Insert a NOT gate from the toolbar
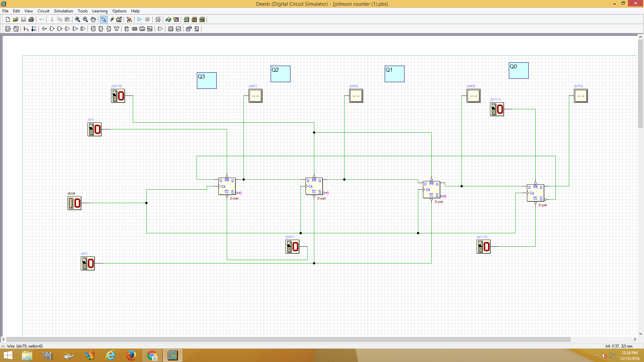This screenshot has height=362, width=644. pos(44,29)
